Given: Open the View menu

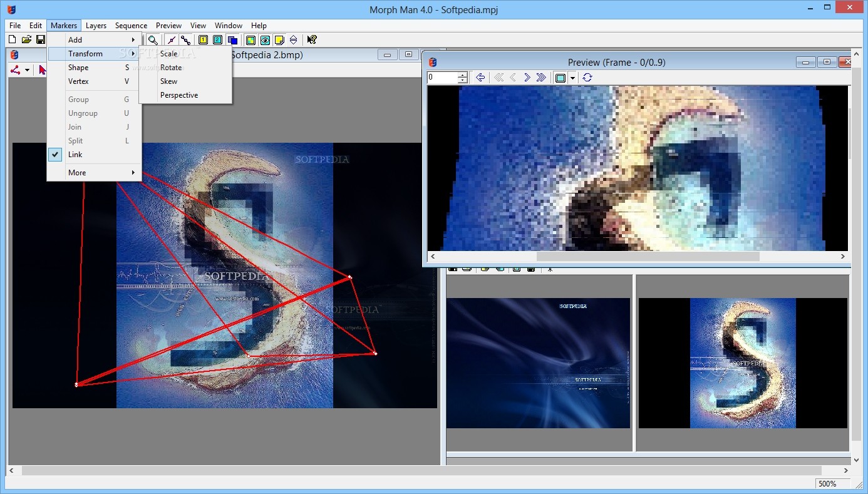Looking at the screenshot, I should [x=198, y=26].
